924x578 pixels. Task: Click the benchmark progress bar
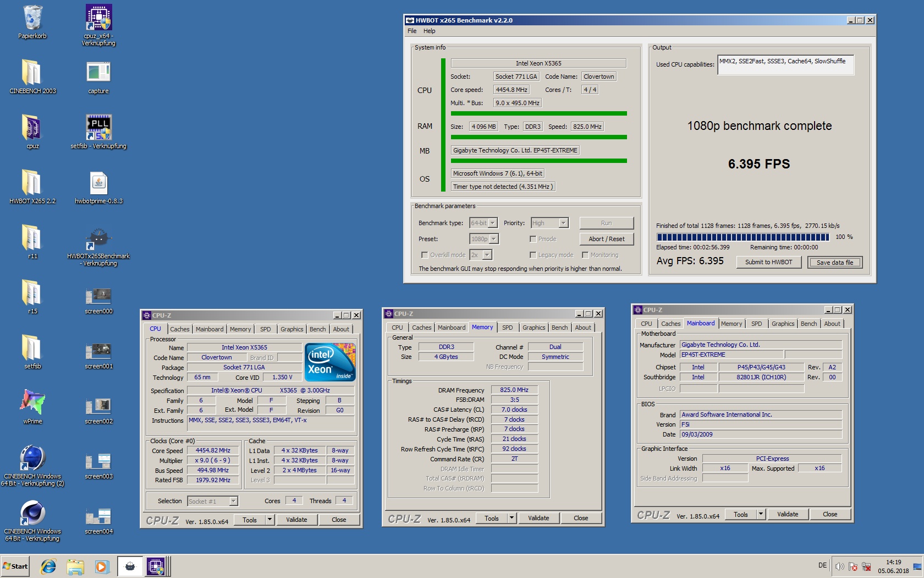point(743,237)
